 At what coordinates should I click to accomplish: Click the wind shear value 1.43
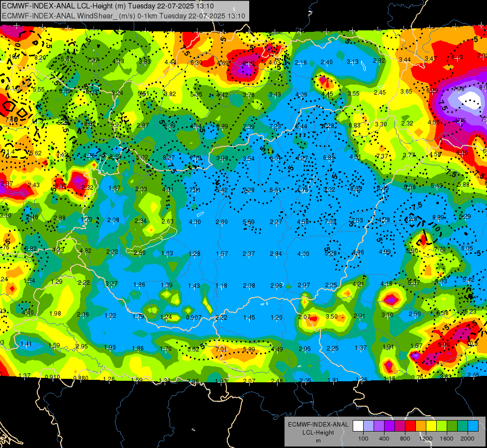point(194,285)
